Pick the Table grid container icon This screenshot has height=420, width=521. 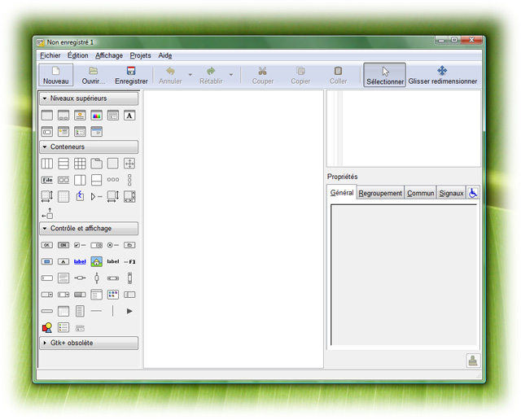80,164
